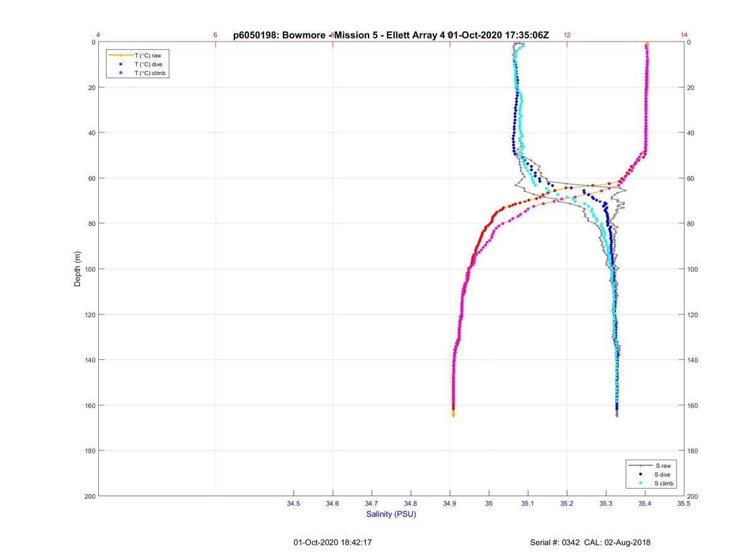Click the salinity tick label '35.2'
Image resolution: width=756 pixels, height=558 pixels.
[567, 504]
